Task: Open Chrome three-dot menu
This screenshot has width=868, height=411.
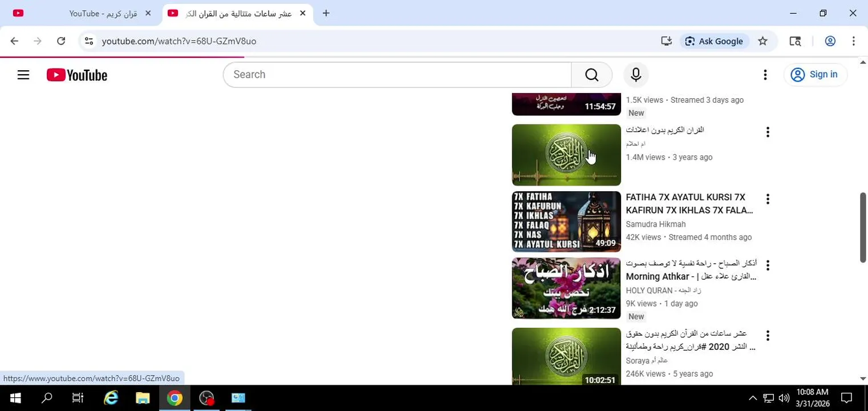Action: pyautogui.click(x=853, y=41)
